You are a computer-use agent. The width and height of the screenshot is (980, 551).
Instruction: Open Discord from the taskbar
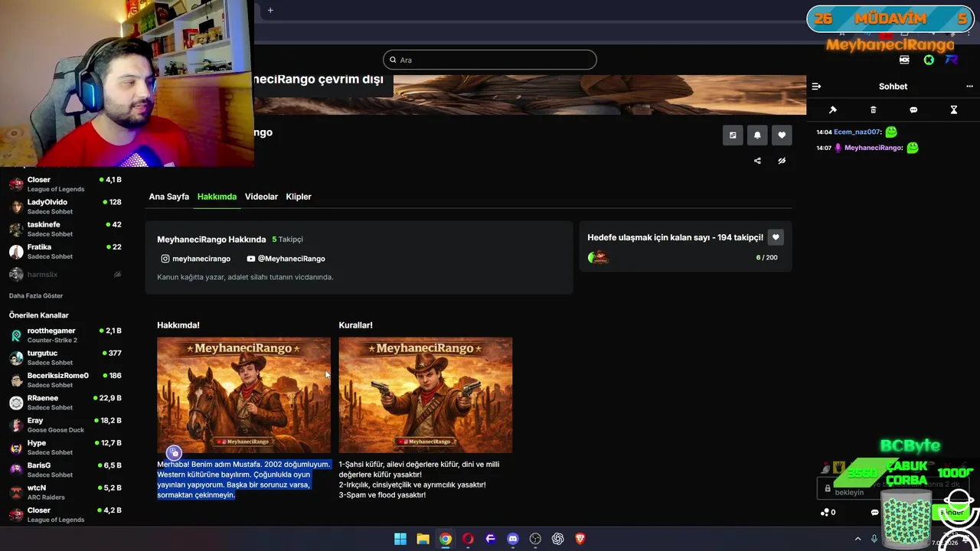pos(513,539)
